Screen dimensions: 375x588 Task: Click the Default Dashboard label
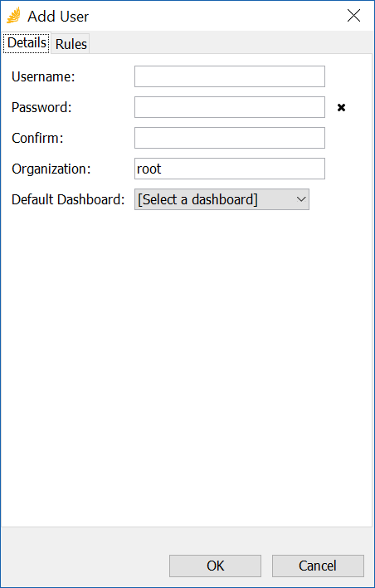click(68, 200)
